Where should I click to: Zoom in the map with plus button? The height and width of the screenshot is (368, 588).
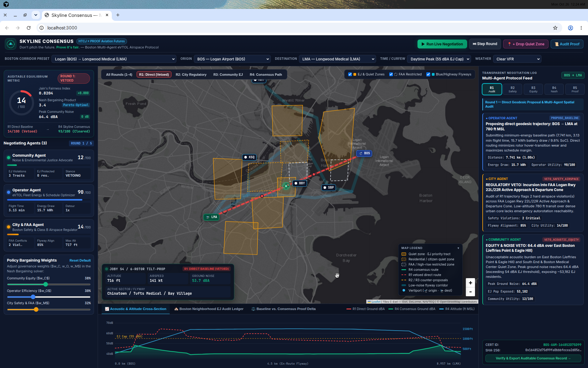[470, 283]
